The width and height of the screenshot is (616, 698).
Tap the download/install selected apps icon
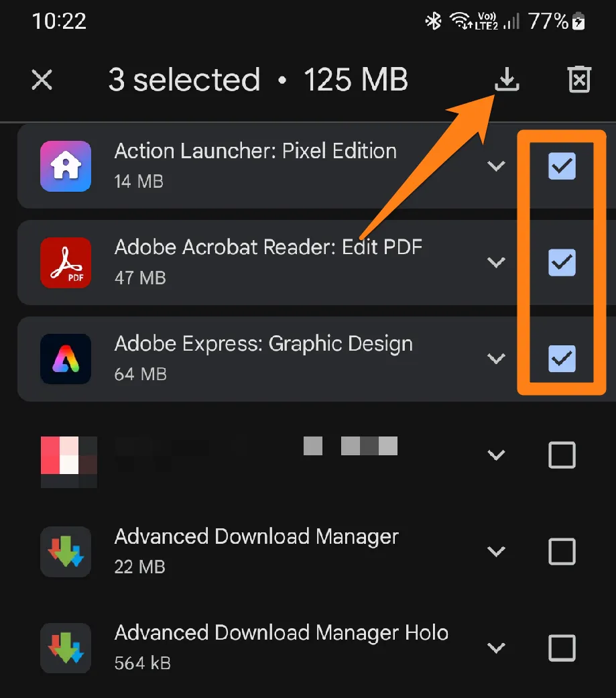point(507,80)
